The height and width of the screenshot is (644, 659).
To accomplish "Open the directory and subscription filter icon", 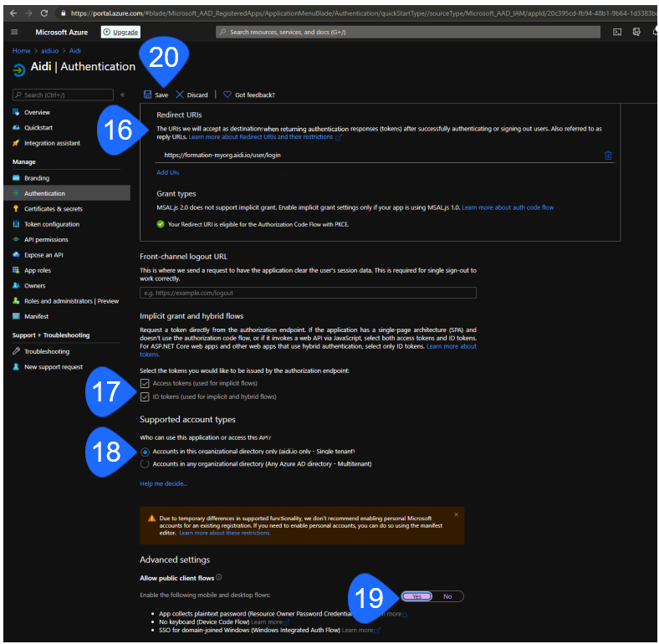I will (x=636, y=32).
